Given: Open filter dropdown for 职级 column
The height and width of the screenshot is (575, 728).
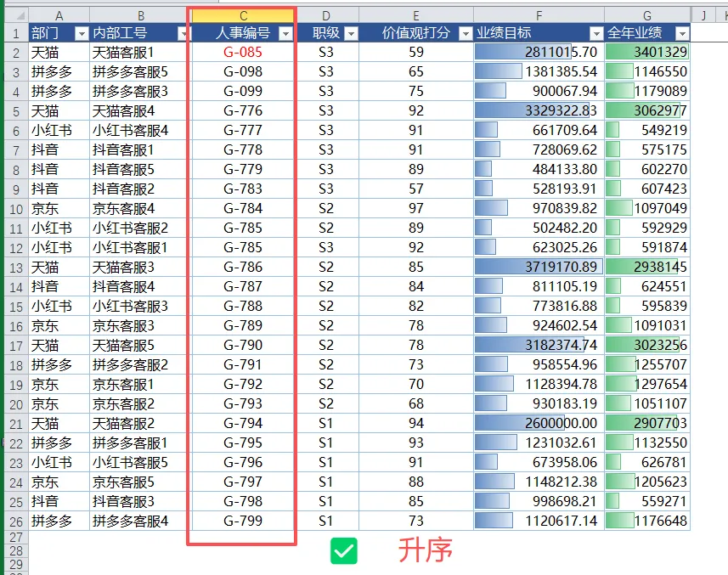Looking at the screenshot, I should [x=352, y=33].
